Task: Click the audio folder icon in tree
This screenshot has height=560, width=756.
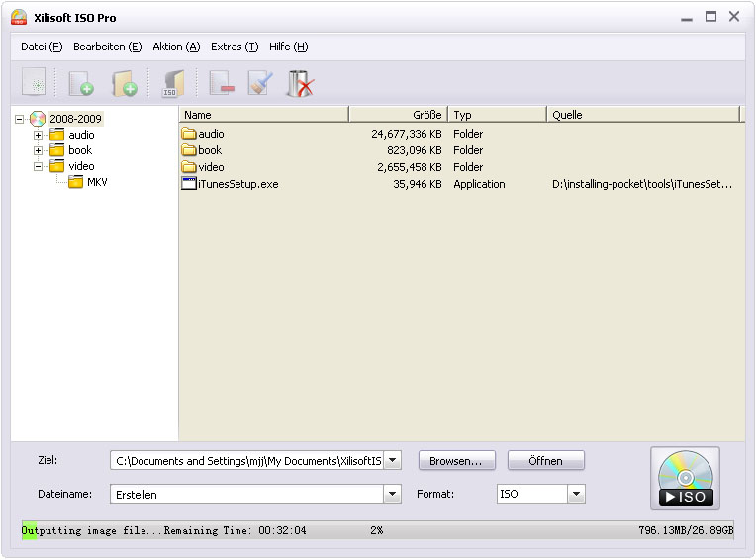Action: coord(56,135)
